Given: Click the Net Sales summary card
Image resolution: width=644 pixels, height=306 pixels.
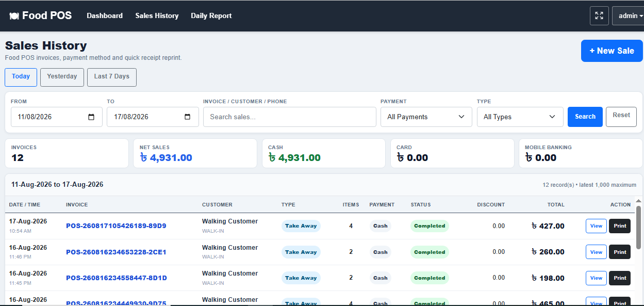Looking at the screenshot, I should pos(195,153).
